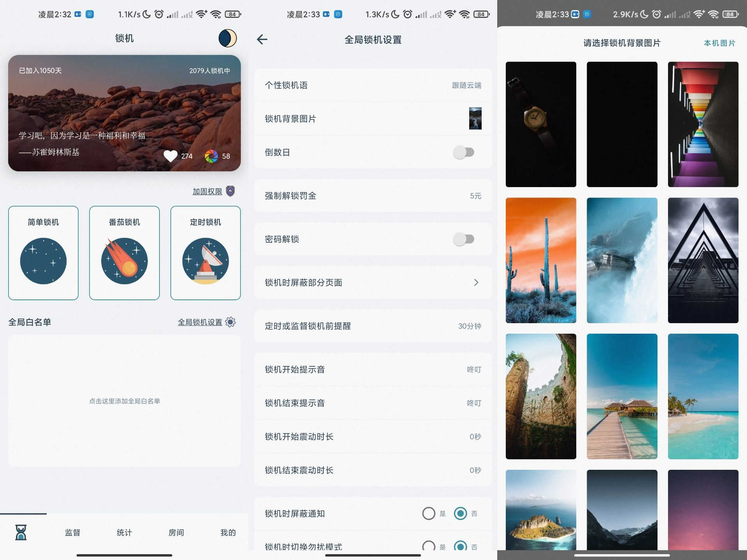
Task: Tap 点击这里添加全局白名单 area
Action: click(124, 401)
